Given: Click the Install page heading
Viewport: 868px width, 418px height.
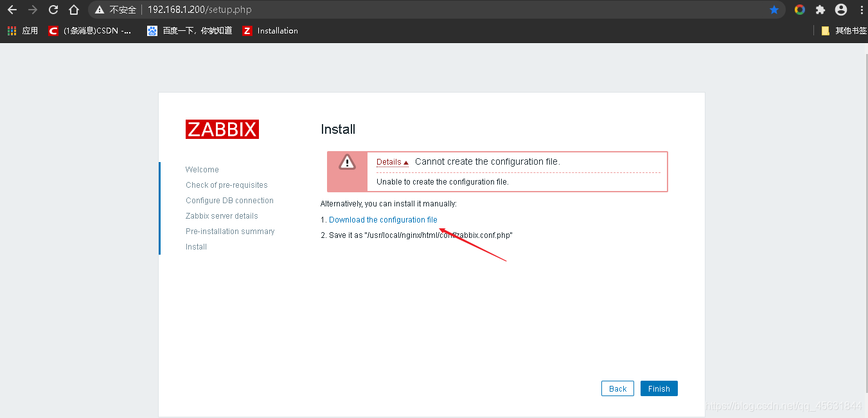Looking at the screenshot, I should [x=338, y=129].
